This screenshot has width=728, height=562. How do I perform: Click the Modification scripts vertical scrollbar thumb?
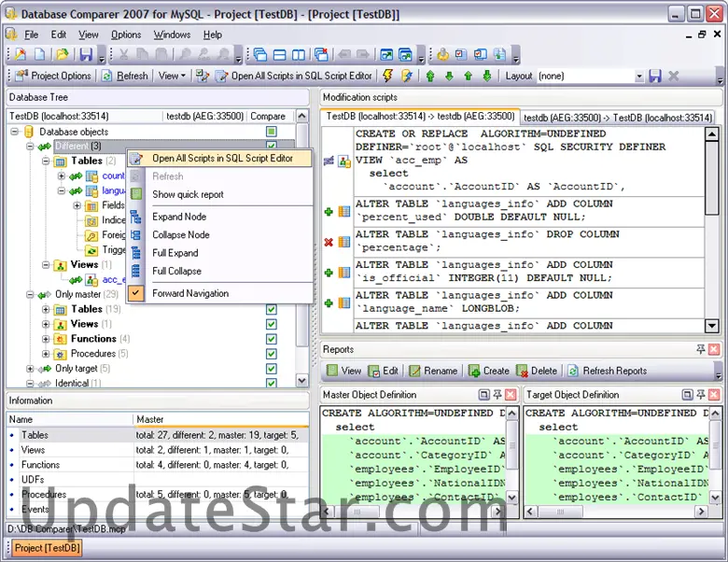tap(711, 178)
